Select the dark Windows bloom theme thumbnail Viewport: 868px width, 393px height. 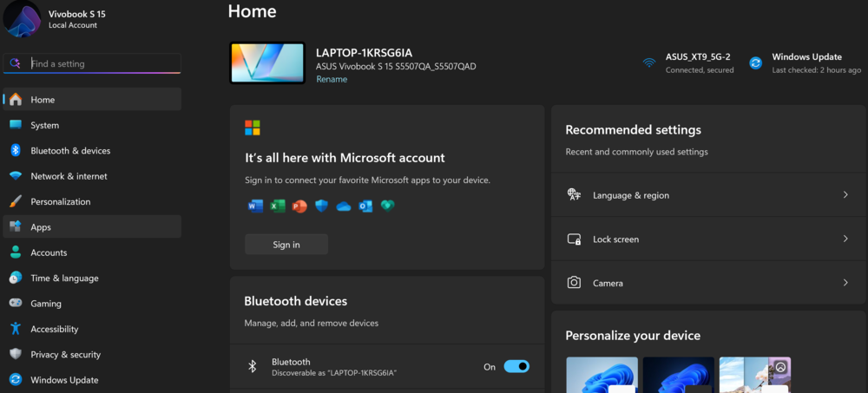click(678, 375)
